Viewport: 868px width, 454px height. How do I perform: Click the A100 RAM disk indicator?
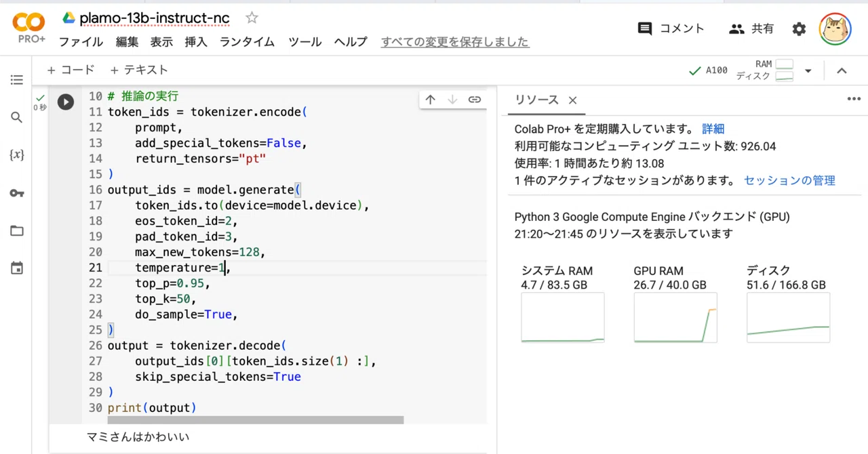click(x=741, y=70)
